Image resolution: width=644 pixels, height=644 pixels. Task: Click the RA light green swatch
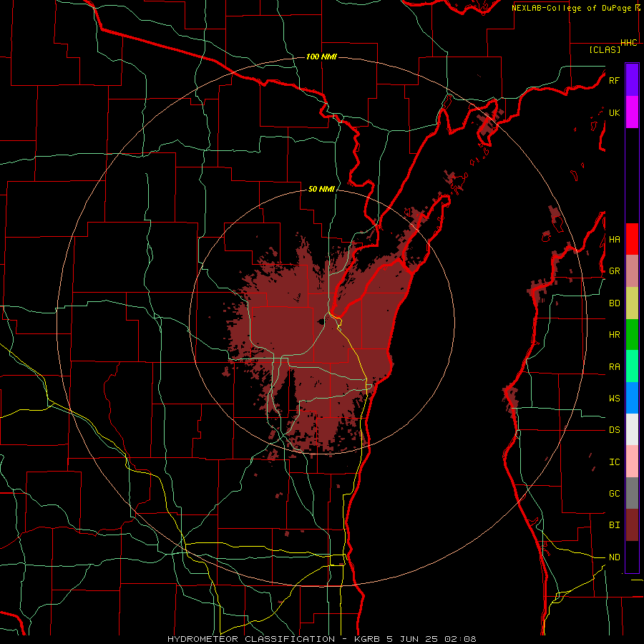click(632, 366)
